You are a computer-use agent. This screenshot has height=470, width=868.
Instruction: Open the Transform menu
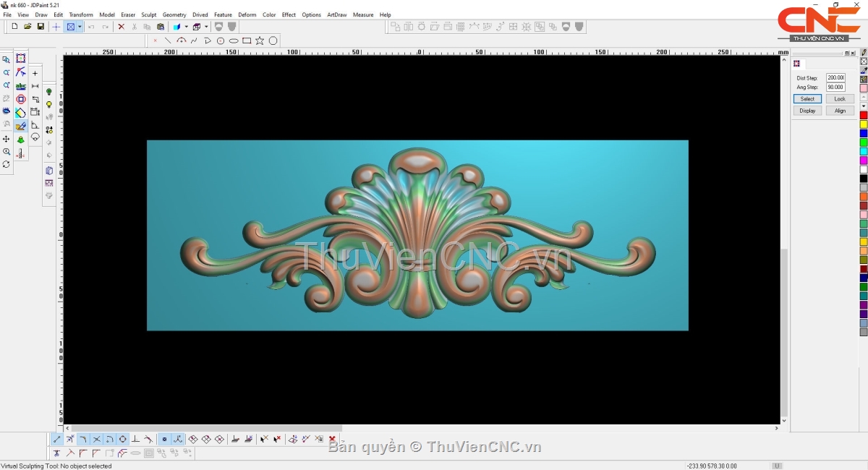coord(81,14)
